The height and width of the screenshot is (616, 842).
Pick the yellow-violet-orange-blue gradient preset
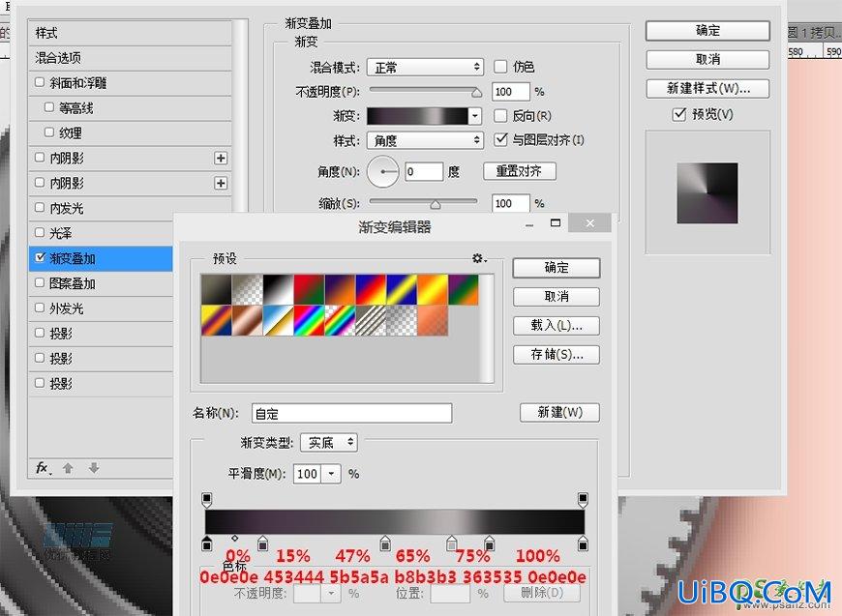(217, 320)
